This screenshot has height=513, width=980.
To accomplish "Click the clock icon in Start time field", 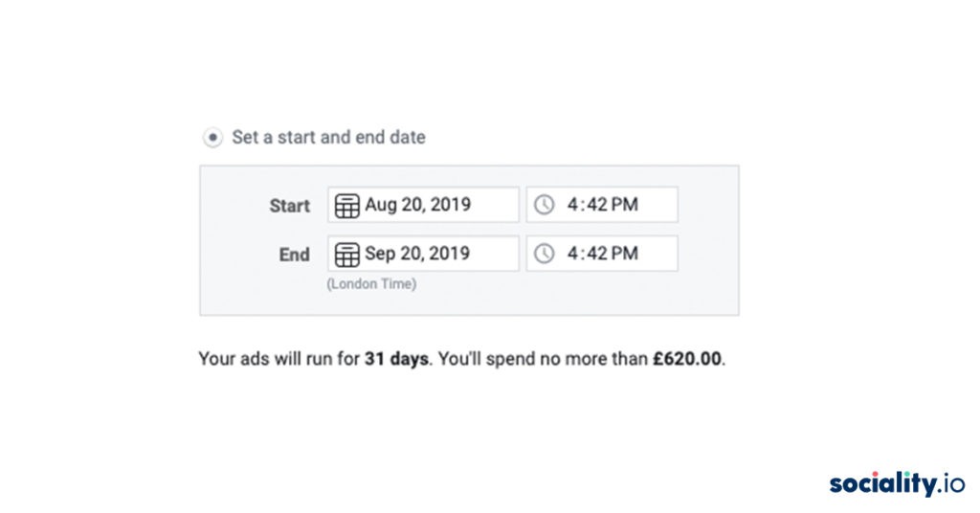I will pos(544,204).
